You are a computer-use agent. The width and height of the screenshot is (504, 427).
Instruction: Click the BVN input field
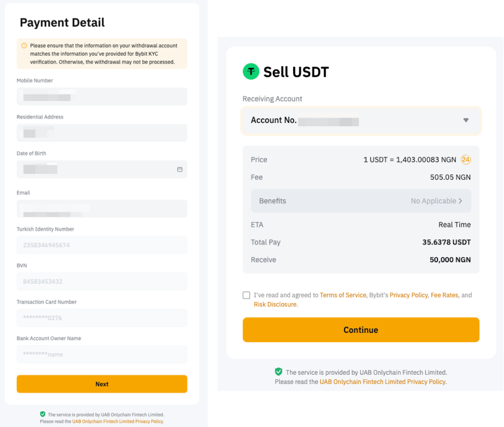(x=101, y=281)
